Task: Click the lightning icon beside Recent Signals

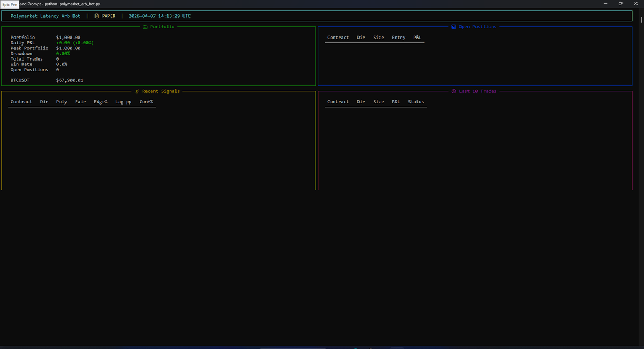Action: pyautogui.click(x=137, y=91)
